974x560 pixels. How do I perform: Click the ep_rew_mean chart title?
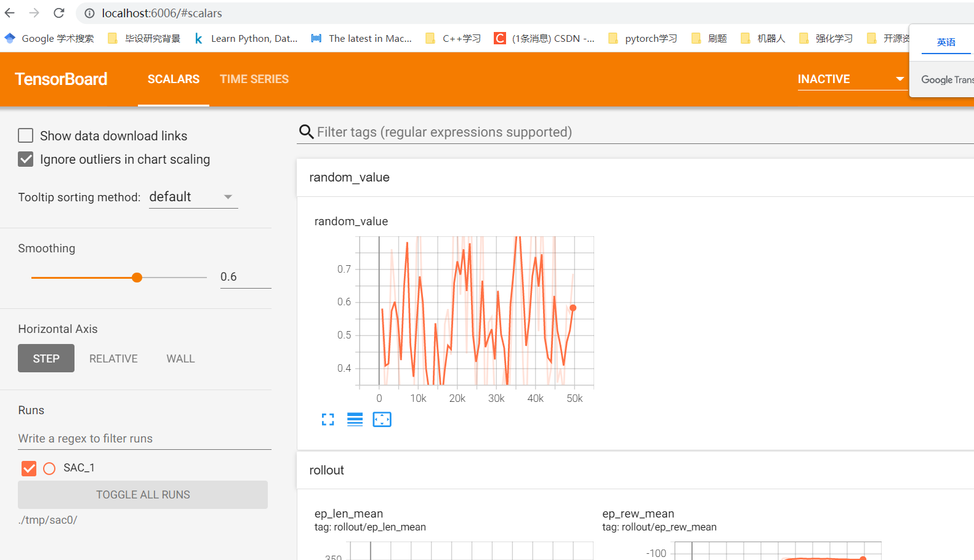[x=638, y=513]
